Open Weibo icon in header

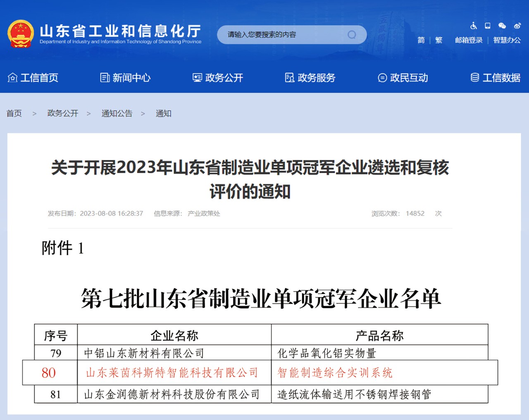[517, 26]
